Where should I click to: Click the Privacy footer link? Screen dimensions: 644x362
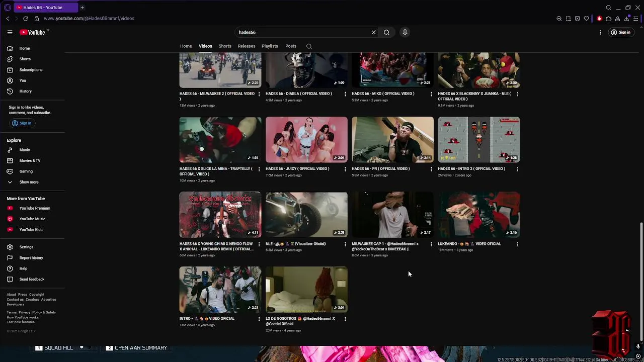(24, 312)
